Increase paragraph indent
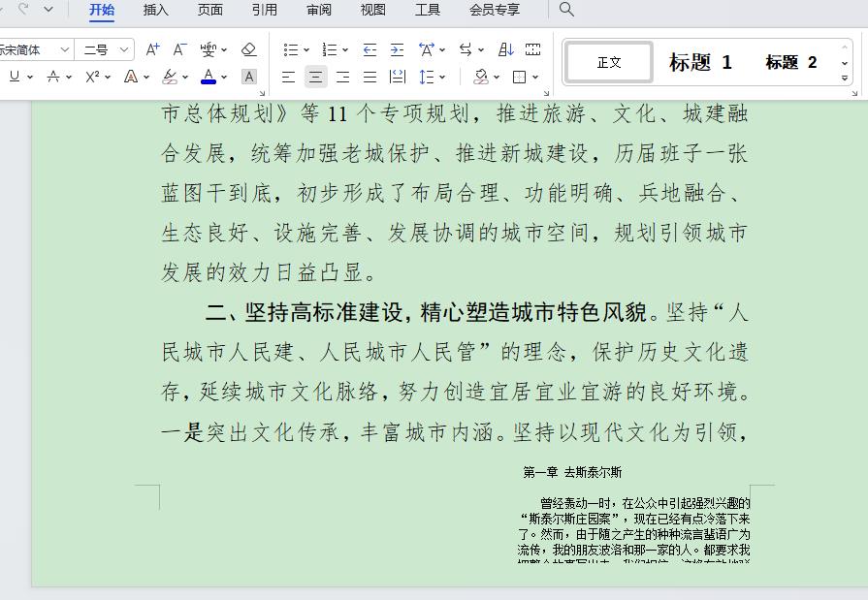 tap(397, 49)
